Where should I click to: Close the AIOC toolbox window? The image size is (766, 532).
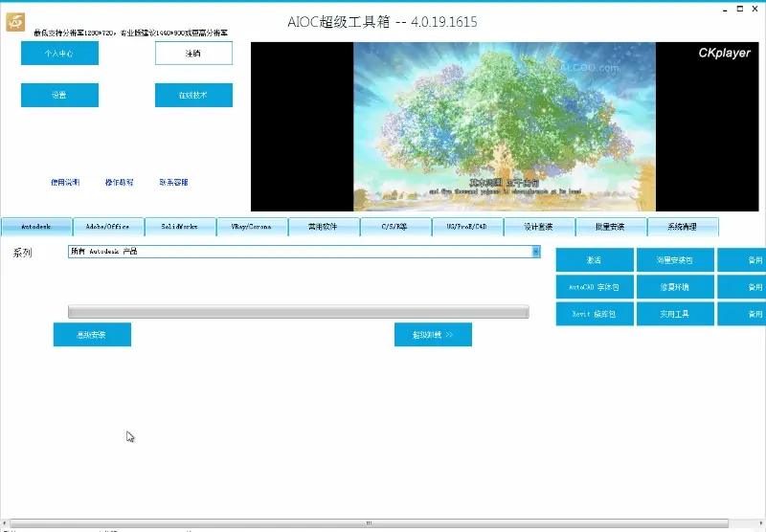[755, 9]
